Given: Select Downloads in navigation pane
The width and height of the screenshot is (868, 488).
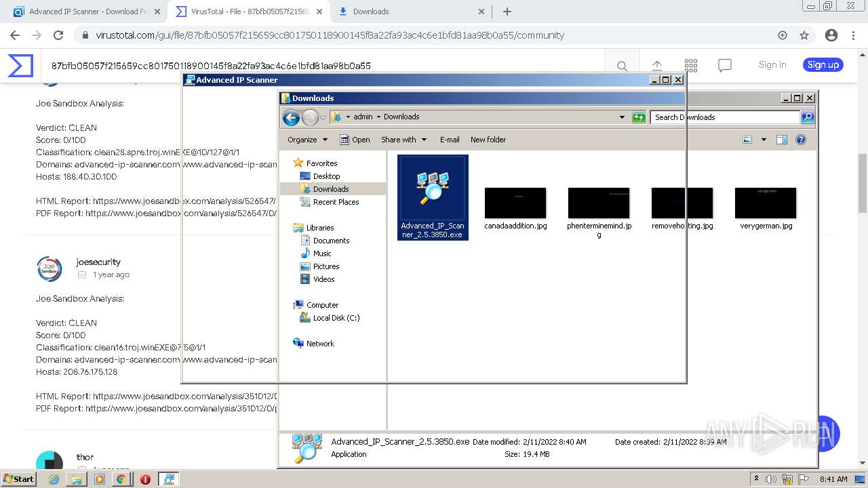Looking at the screenshot, I should tap(331, 189).
